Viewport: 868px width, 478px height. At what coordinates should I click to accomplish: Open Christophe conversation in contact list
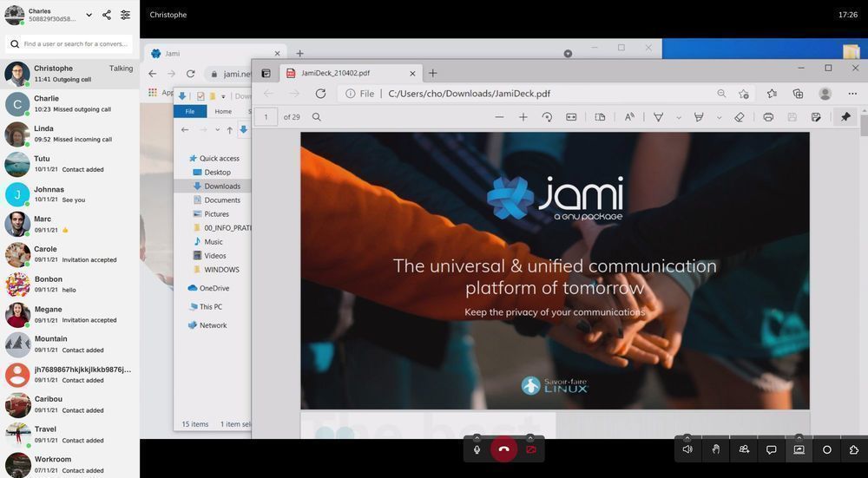pos(69,74)
